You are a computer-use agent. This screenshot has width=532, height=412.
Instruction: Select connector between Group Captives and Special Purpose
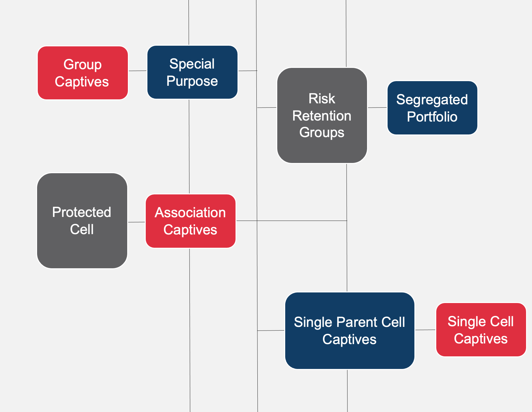pyautogui.click(x=137, y=71)
